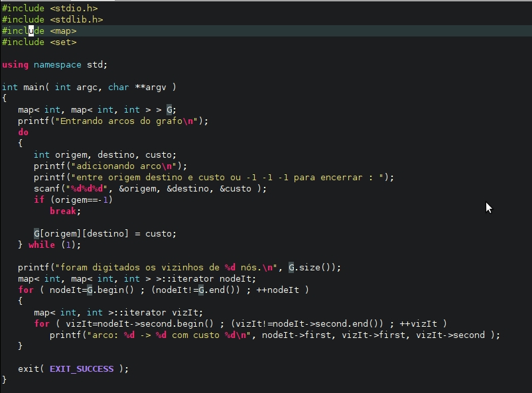
Task: Click the 'para encerrar' prompt string
Action: pos(328,178)
